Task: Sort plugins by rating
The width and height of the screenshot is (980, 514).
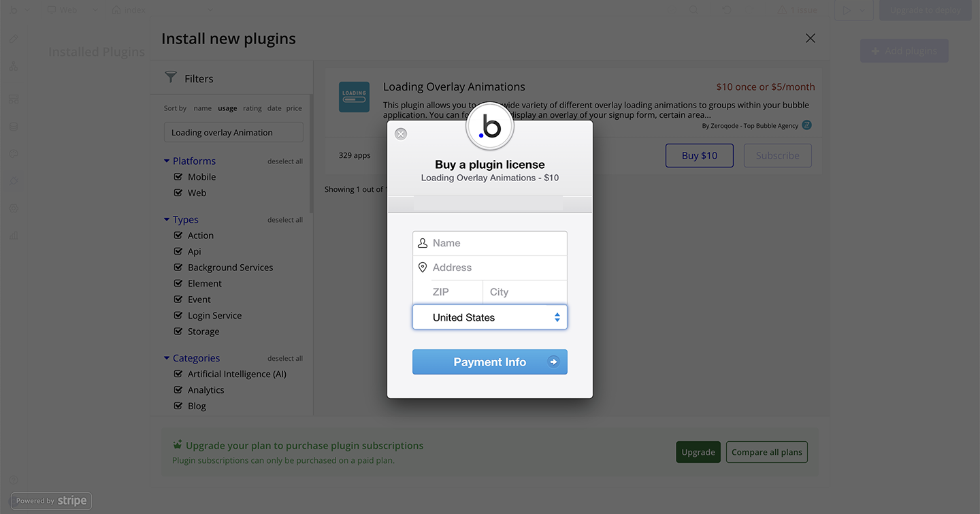Action: tap(252, 108)
